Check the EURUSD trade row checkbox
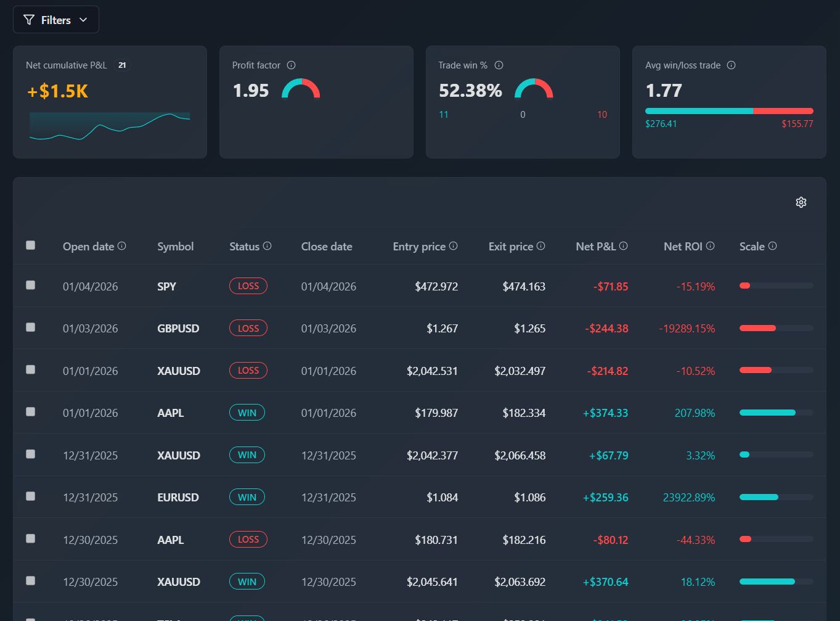The width and height of the screenshot is (840, 621). 30,496
